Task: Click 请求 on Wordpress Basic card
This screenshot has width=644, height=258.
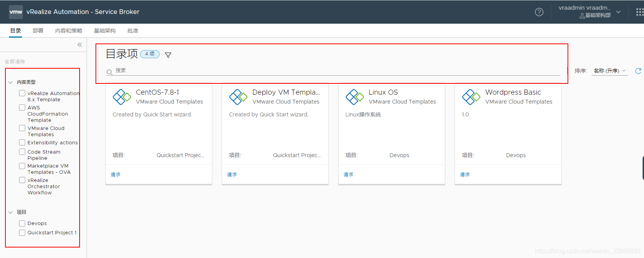Action: pyautogui.click(x=465, y=175)
